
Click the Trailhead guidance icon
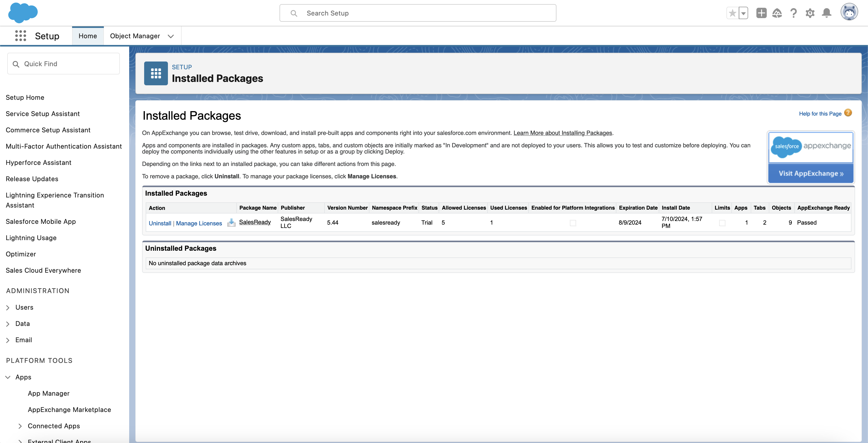[x=777, y=13]
